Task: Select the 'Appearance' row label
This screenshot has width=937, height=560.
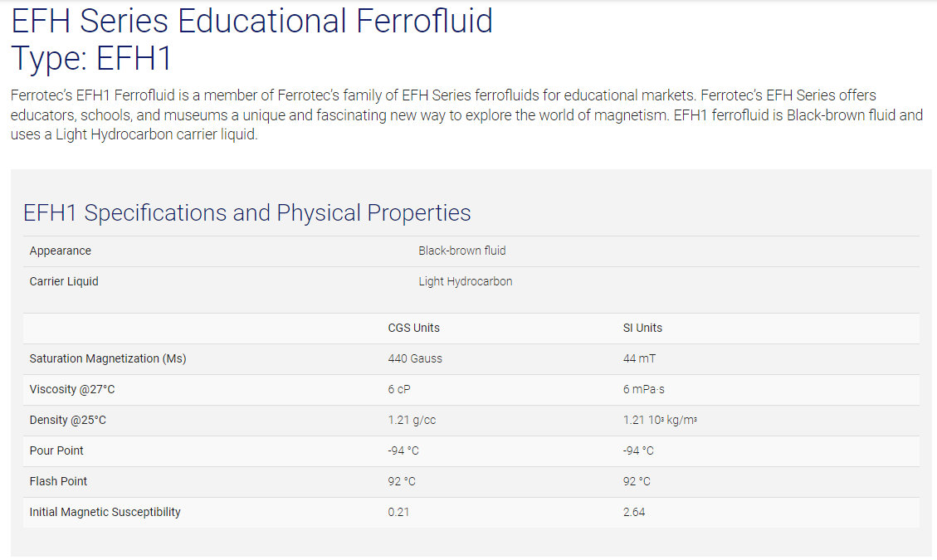Action: tap(61, 251)
